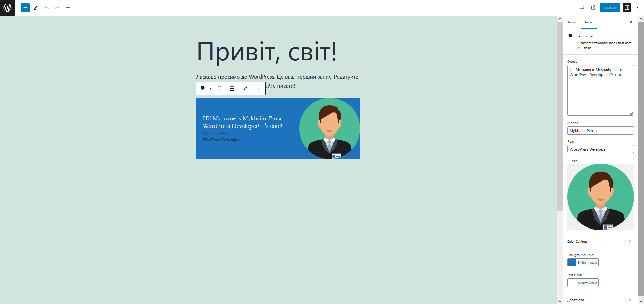Open the block toolbar options menu
644x304 pixels.
click(x=259, y=89)
